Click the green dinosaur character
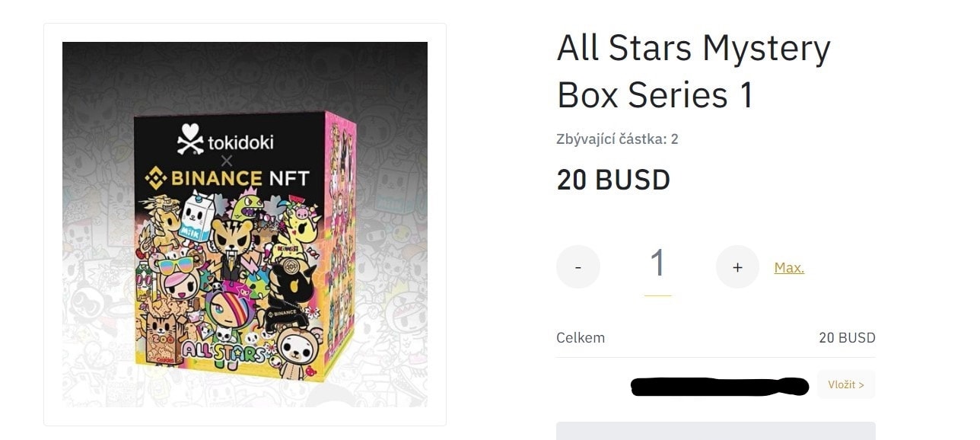980x440 pixels. [x=248, y=208]
